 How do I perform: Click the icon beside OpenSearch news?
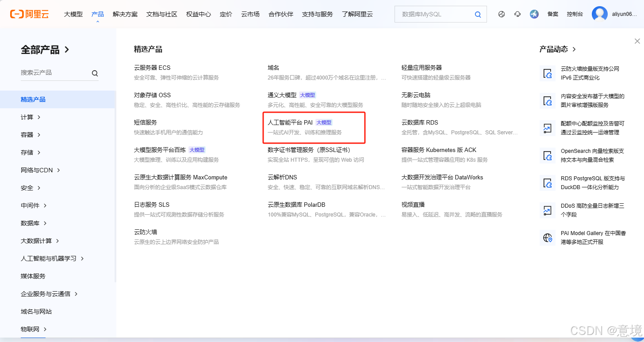coord(548,156)
